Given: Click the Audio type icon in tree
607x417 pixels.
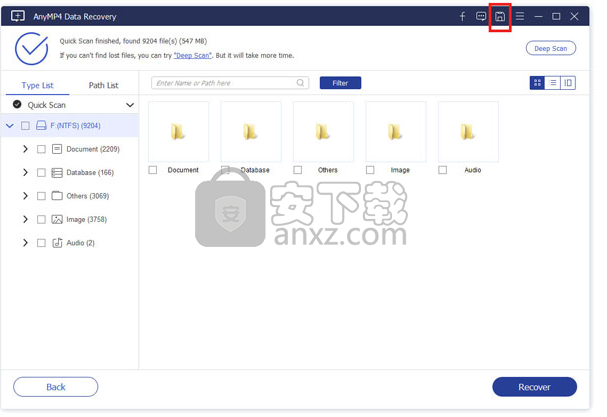Looking at the screenshot, I should pyautogui.click(x=57, y=242).
